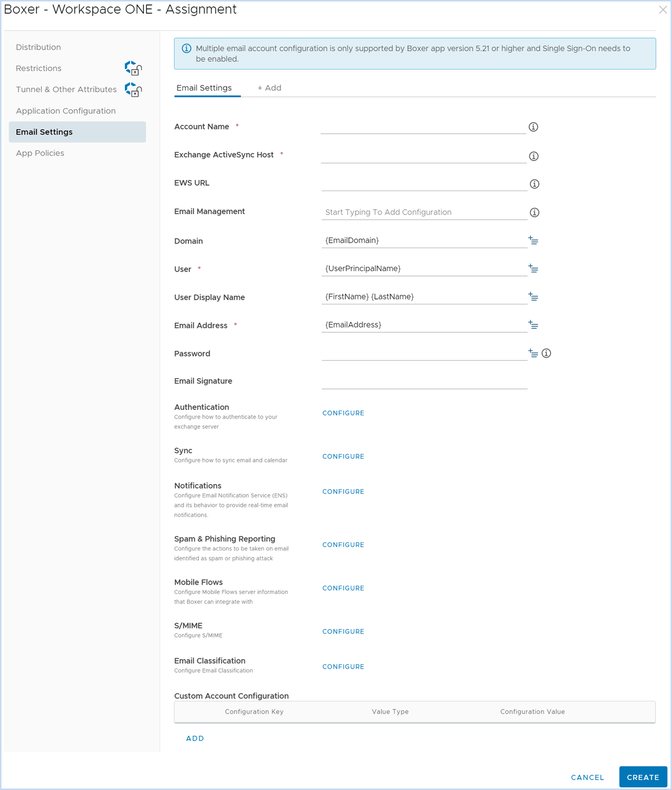Click the info icon in the blue banner
The height and width of the screenshot is (790, 672).
tap(187, 48)
